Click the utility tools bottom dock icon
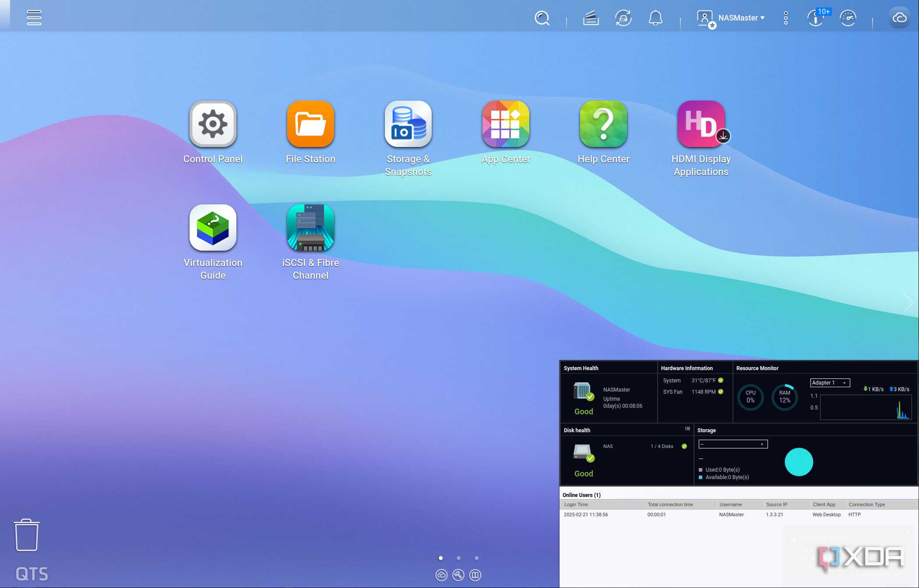The image size is (919, 588). 458,575
